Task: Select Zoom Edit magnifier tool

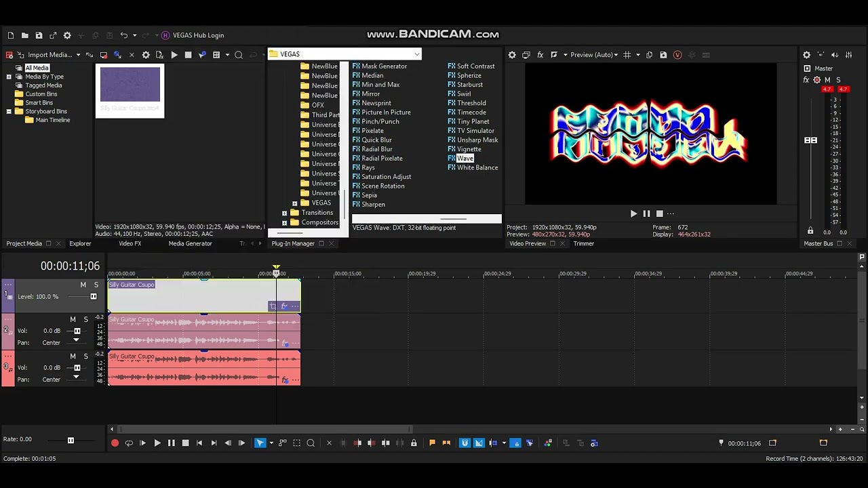Action: tap(311, 443)
